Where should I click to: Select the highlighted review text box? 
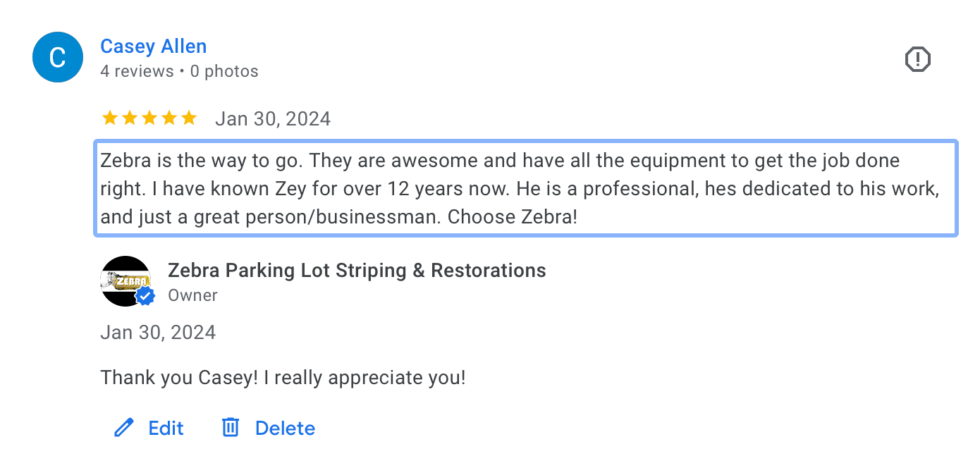coord(525,188)
